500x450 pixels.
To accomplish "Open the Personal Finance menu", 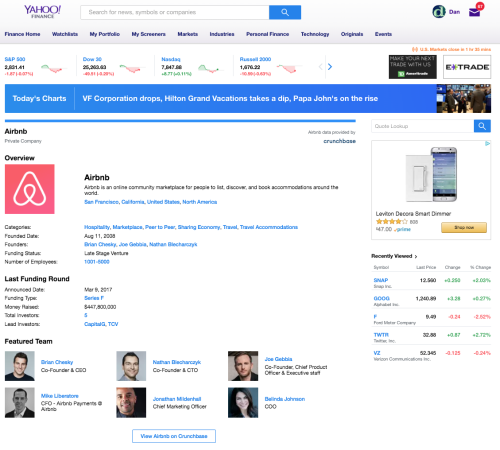I will click(x=267, y=34).
